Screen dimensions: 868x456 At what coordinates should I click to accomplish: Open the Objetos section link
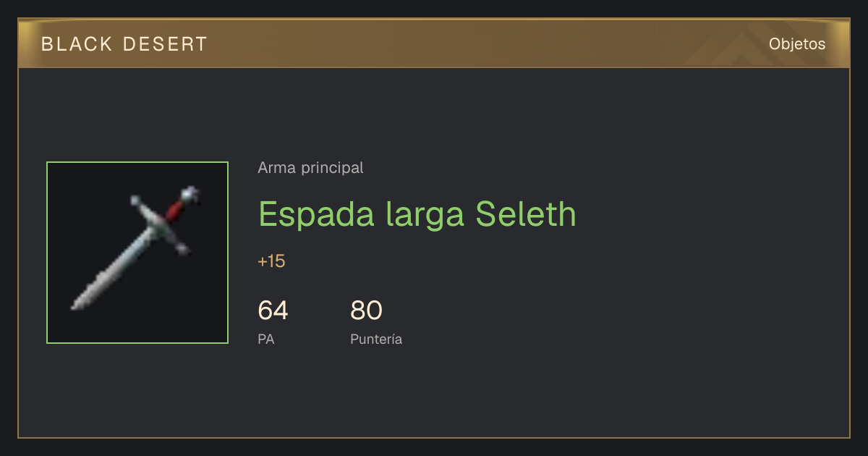(x=797, y=44)
